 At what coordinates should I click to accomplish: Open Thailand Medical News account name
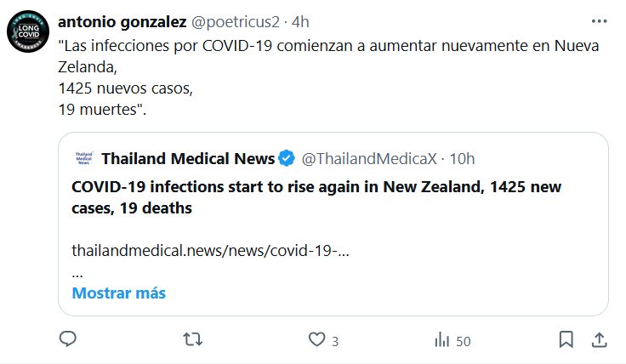(188, 158)
